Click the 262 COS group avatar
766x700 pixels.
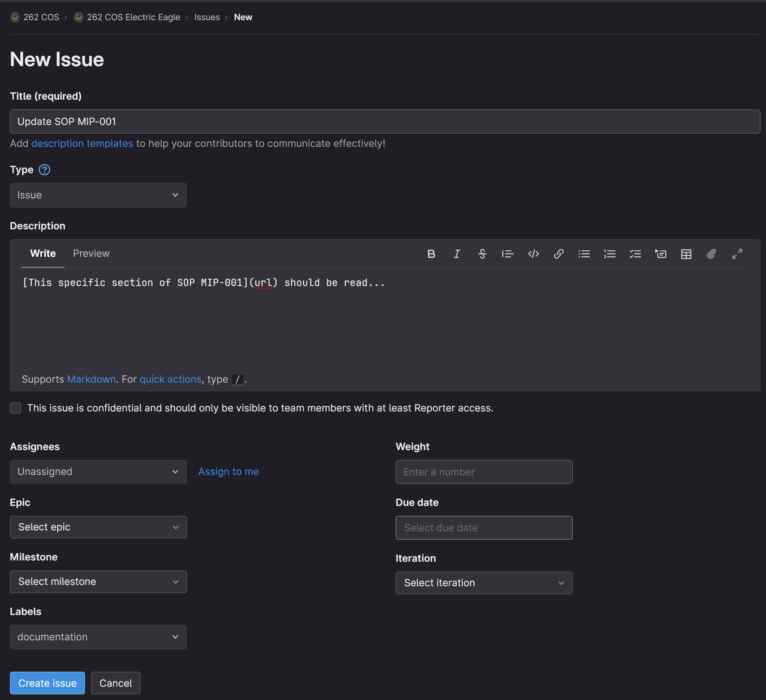[x=15, y=17]
